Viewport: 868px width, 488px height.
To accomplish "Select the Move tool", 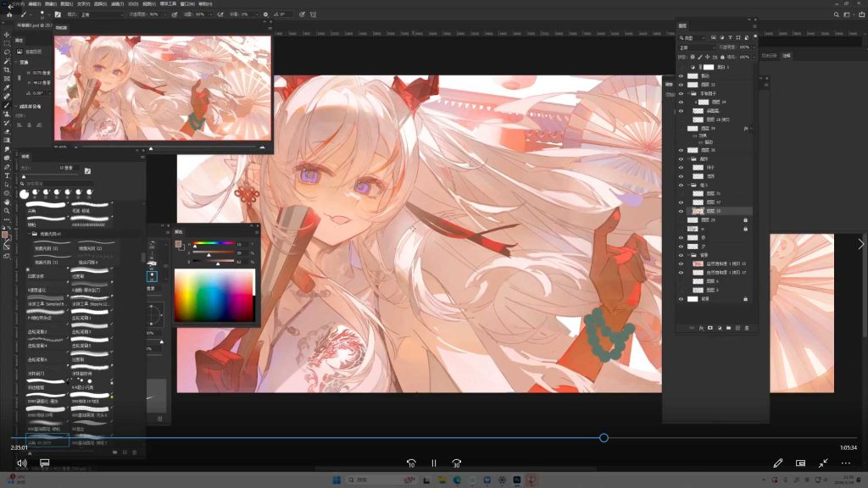I will (x=7, y=35).
